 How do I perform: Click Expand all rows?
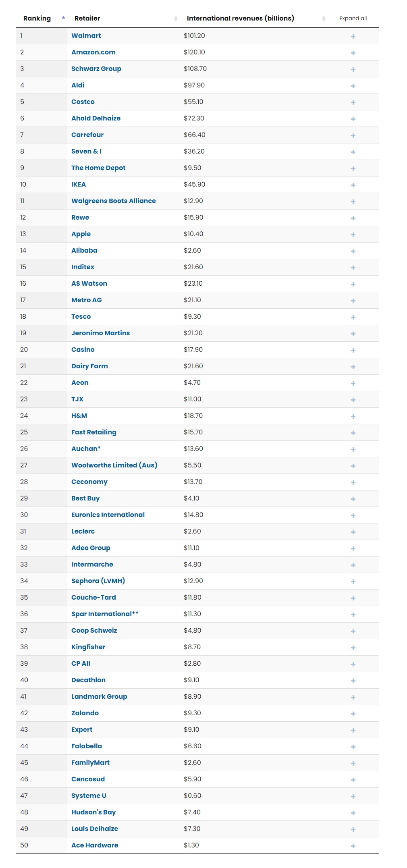point(353,19)
